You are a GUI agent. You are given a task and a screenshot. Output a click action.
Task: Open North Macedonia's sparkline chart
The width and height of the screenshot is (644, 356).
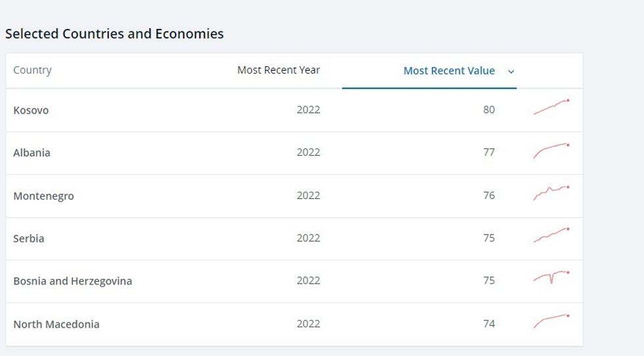pyautogui.click(x=551, y=321)
